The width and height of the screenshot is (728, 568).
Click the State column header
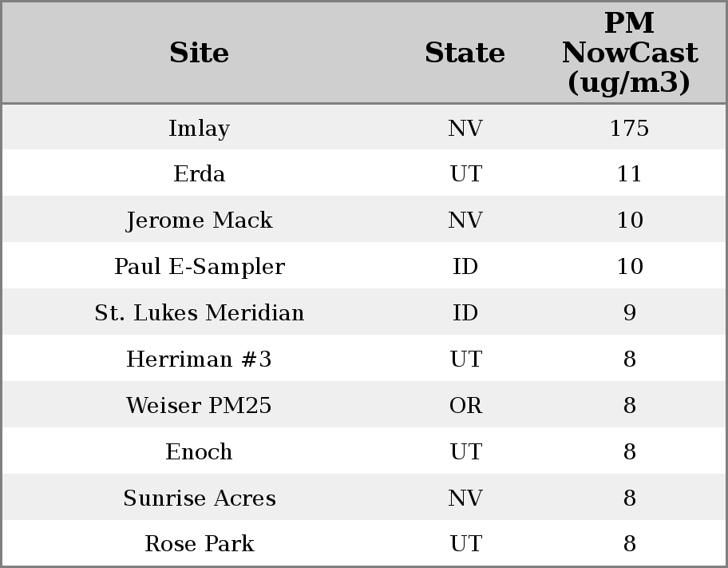(465, 53)
